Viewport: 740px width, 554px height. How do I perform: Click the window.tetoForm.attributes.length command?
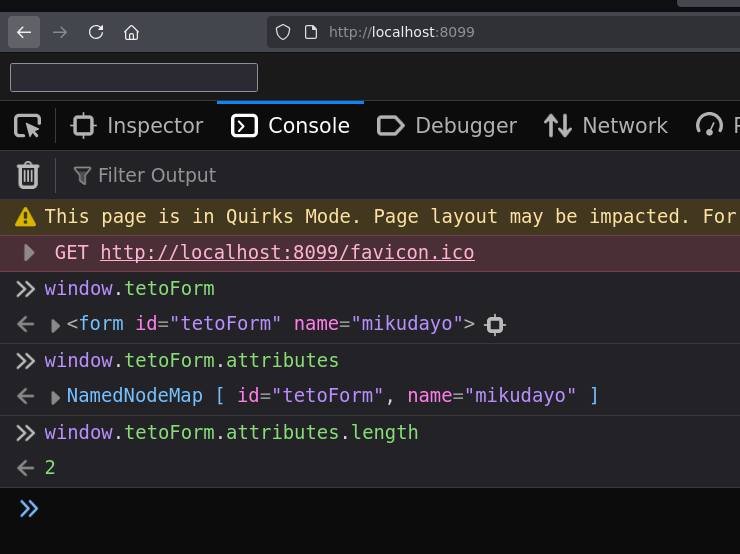231,432
